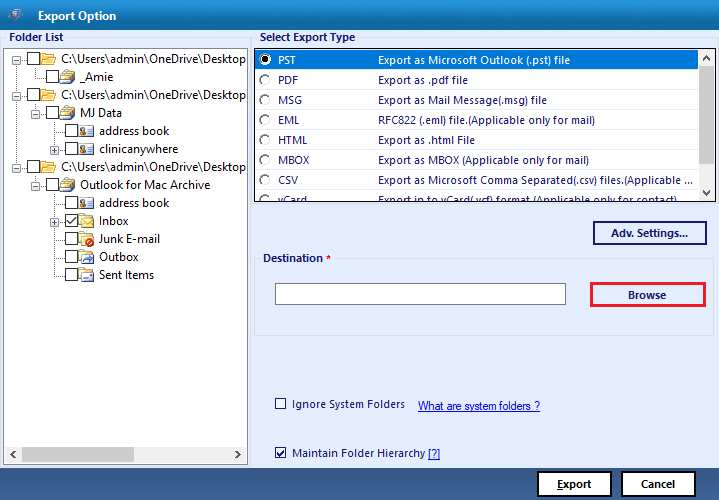
Task: Click the export type vertical scrollbar thumb
Action: pyautogui.click(x=706, y=115)
